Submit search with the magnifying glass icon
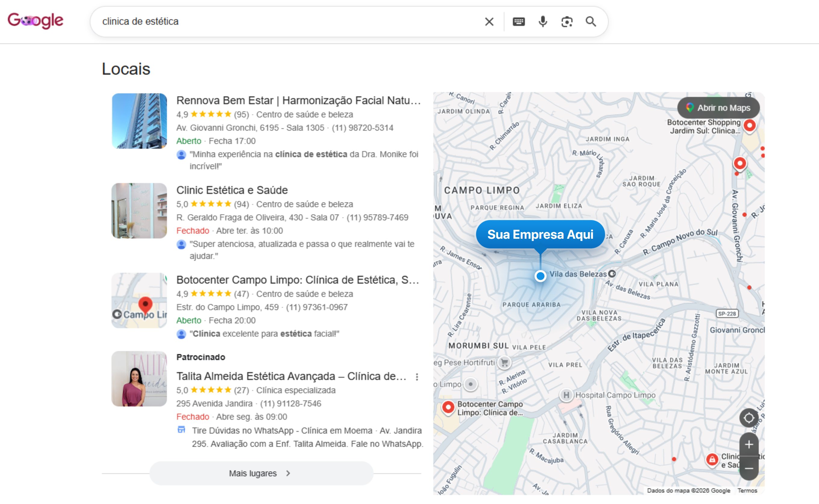The image size is (819, 504). [591, 22]
